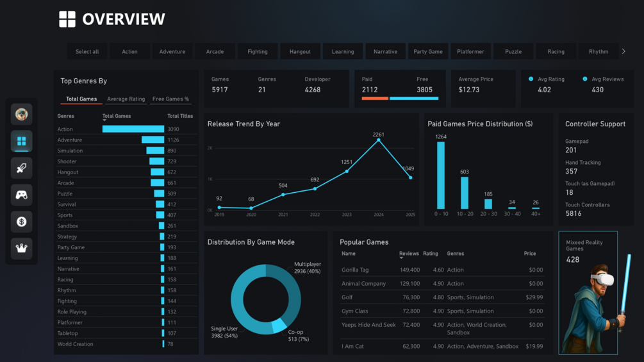
Task: Select the World Creation genre row
Action: [x=126, y=344]
